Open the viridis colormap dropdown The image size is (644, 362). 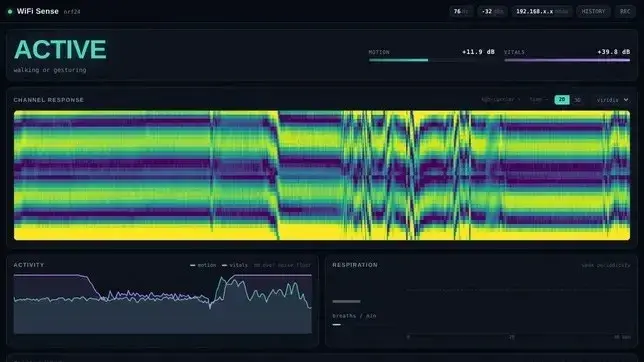pyautogui.click(x=612, y=100)
